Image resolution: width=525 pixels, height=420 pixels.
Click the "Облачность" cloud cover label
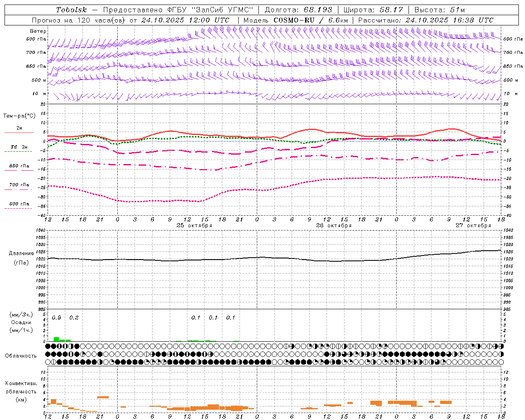(x=21, y=356)
